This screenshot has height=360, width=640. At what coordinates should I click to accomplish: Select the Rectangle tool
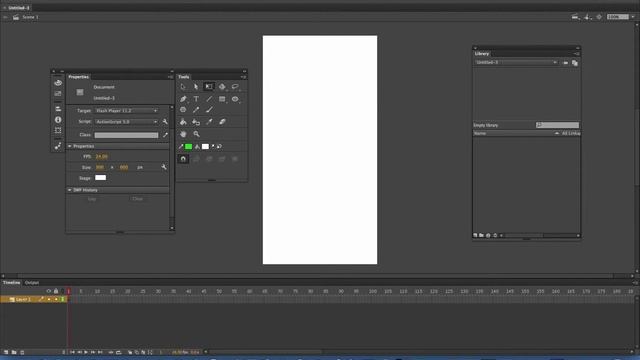[x=222, y=99]
